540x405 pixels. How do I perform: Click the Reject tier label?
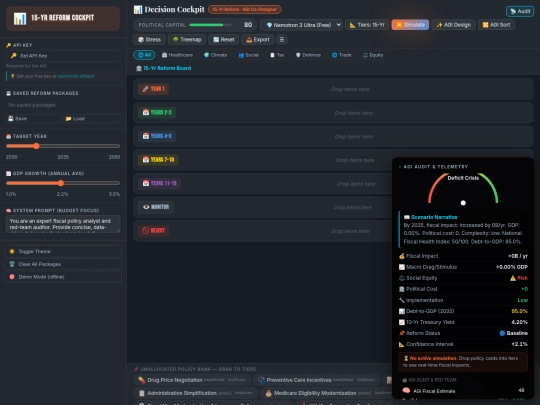click(154, 230)
